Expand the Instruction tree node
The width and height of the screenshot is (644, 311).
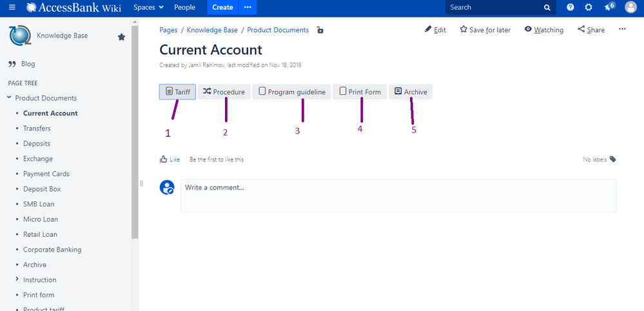pyautogui.click(x=17, y=279)
